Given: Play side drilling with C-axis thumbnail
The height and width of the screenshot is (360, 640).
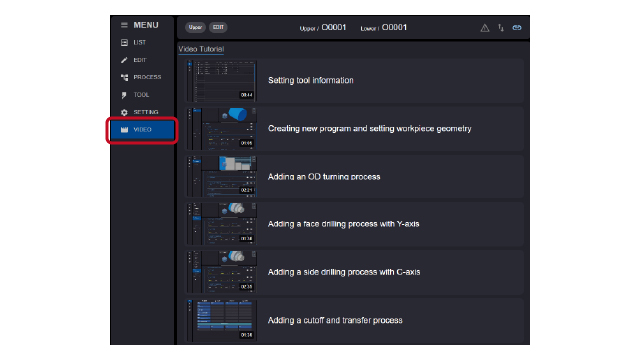Looking at the screenshot, I should 222,272.
